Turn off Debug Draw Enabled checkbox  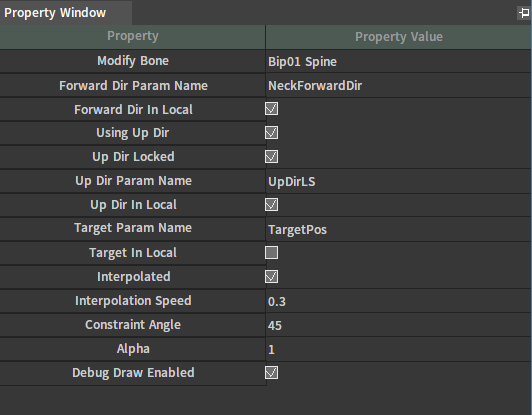coord(271,373)
